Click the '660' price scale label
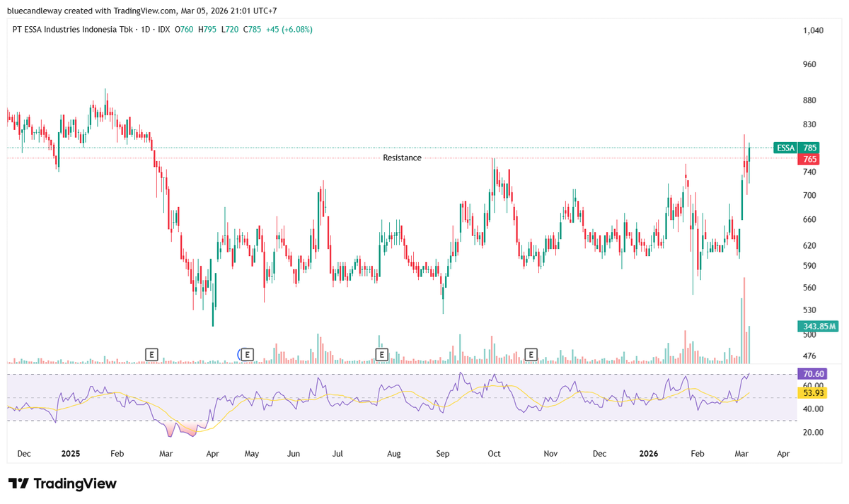849x504 pixels. [810, 219]
